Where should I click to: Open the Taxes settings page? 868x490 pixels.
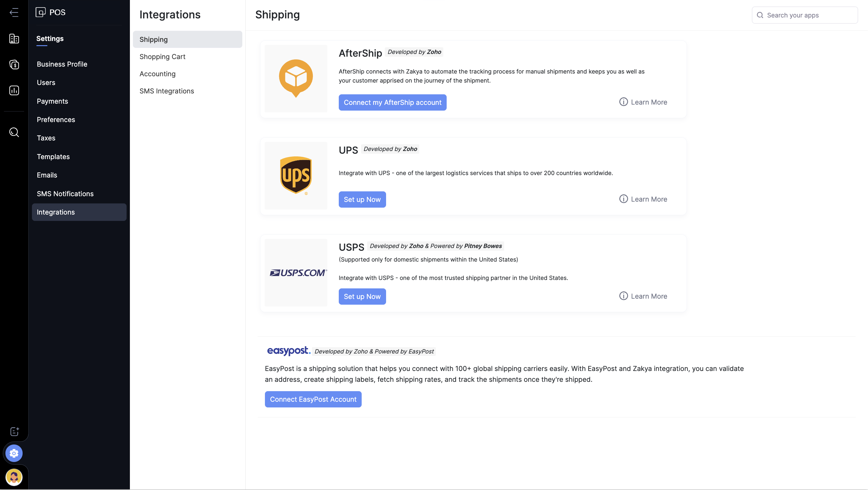[x=46, y=138]
